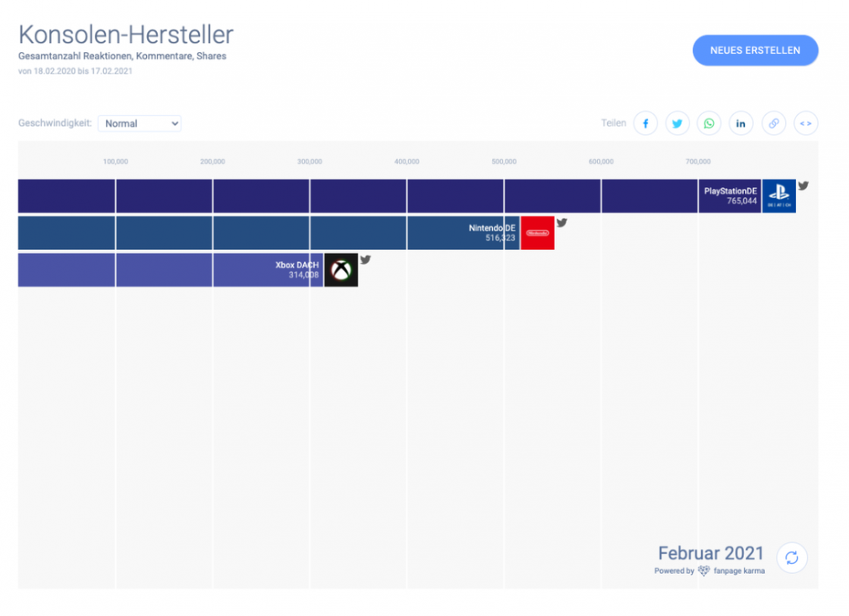The height and width of the screenshot is (616, 849).
Task: Click the Konsolen-Hersteller title
Action: tap(126, 35)
